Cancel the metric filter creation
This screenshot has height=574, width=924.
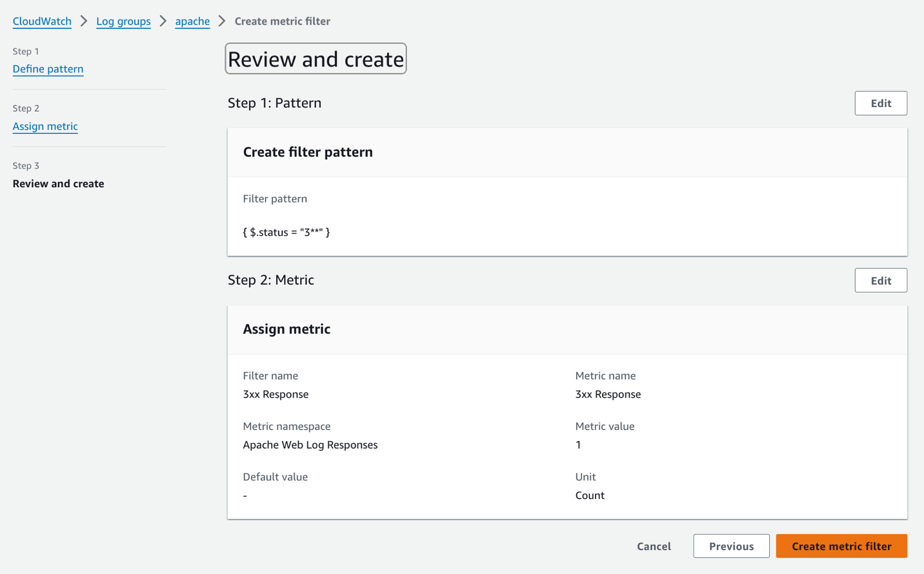coord(654,546)
